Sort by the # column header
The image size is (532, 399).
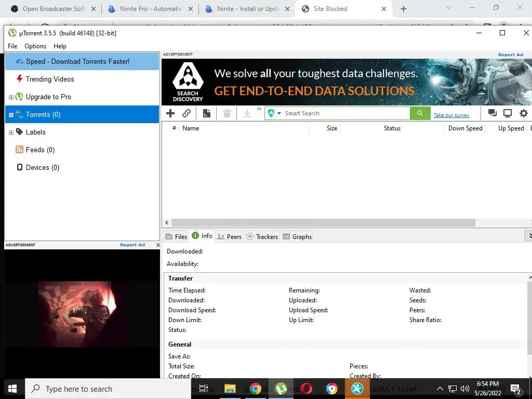coord(174,128)
